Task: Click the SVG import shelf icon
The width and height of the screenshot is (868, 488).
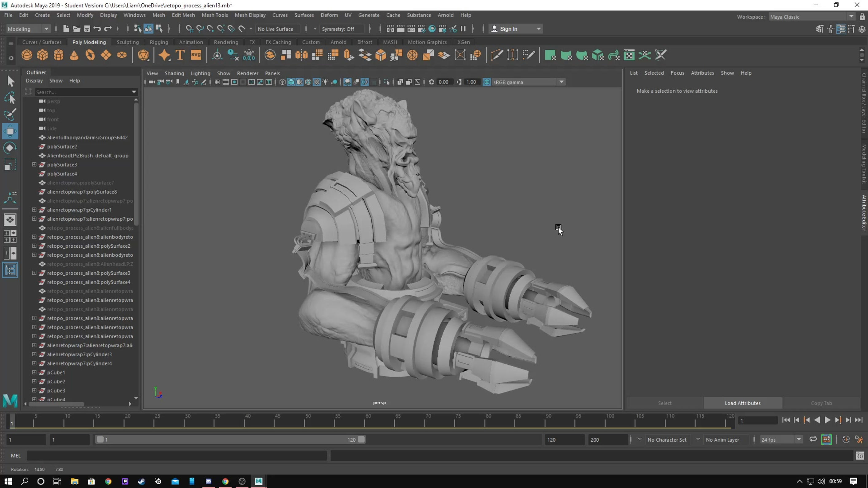Action: pos(196,55)
